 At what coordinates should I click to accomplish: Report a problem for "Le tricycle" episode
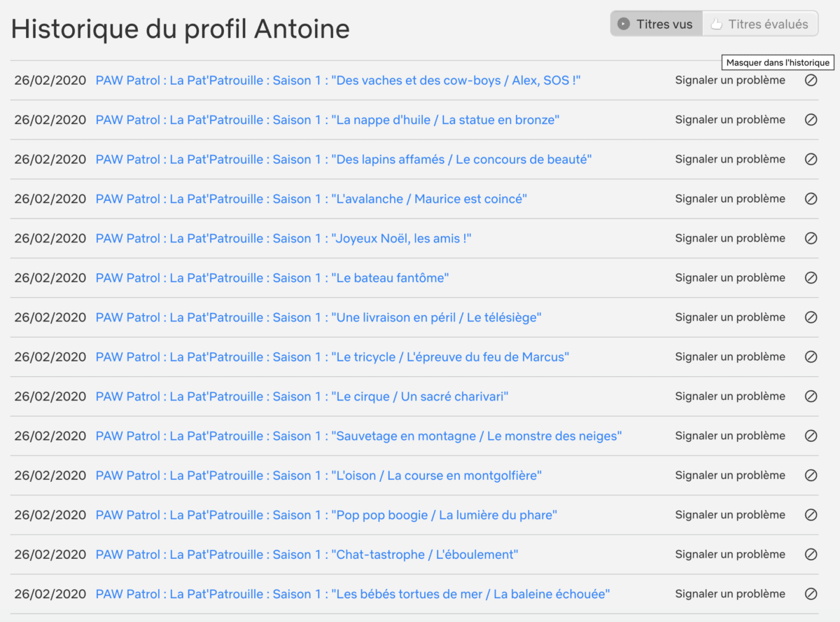(x=730, y=357)
